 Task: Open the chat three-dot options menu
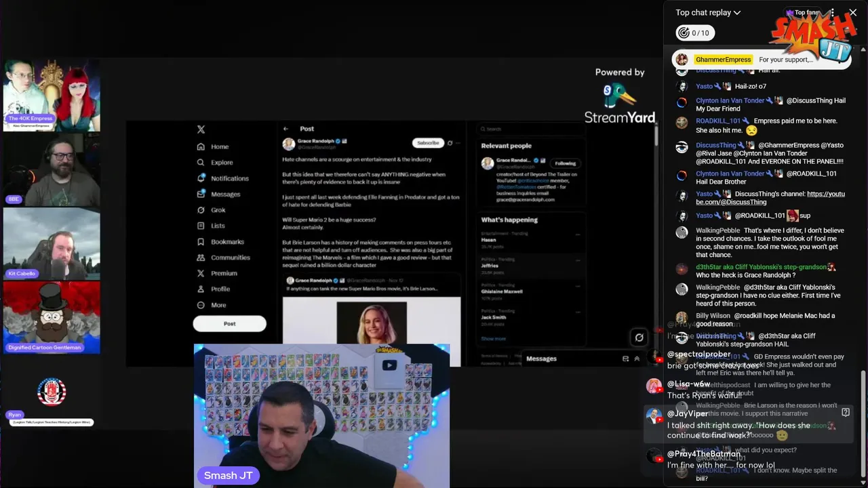pos(832,12)
